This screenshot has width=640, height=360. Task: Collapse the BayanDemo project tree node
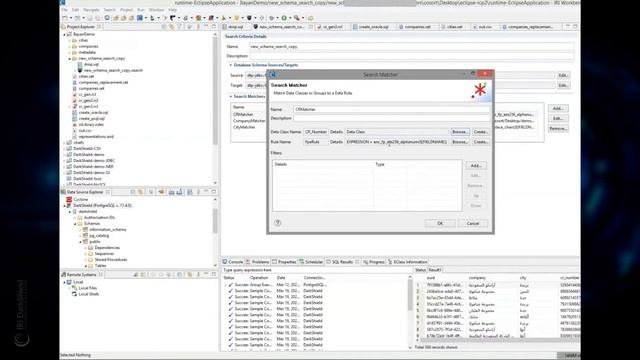pyautogui.click(x=64, y=34)
